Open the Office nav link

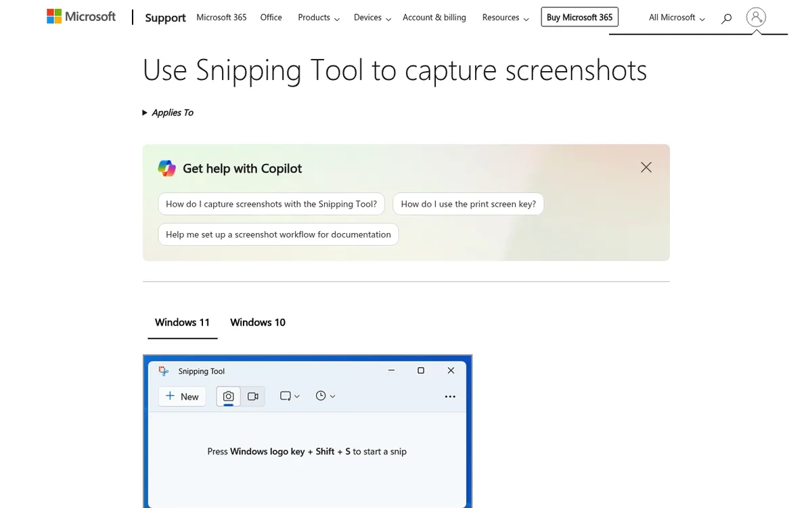pos(271,18)
